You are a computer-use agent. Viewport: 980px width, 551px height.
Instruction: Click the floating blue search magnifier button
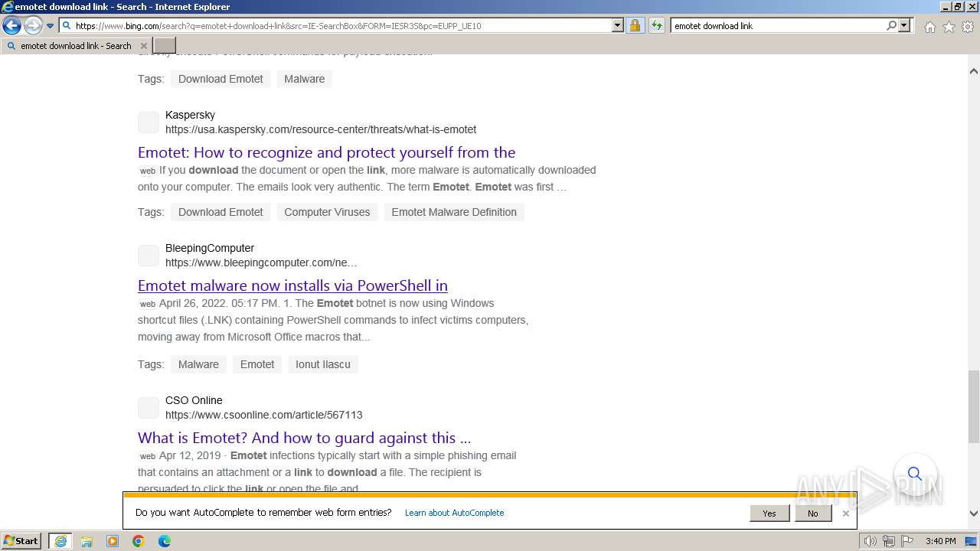point(915,474)
